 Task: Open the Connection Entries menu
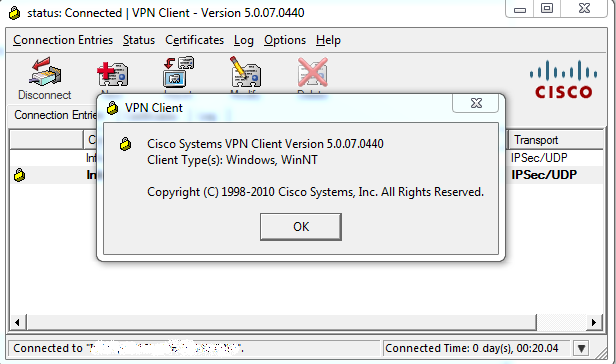click(x=63, y=40)
